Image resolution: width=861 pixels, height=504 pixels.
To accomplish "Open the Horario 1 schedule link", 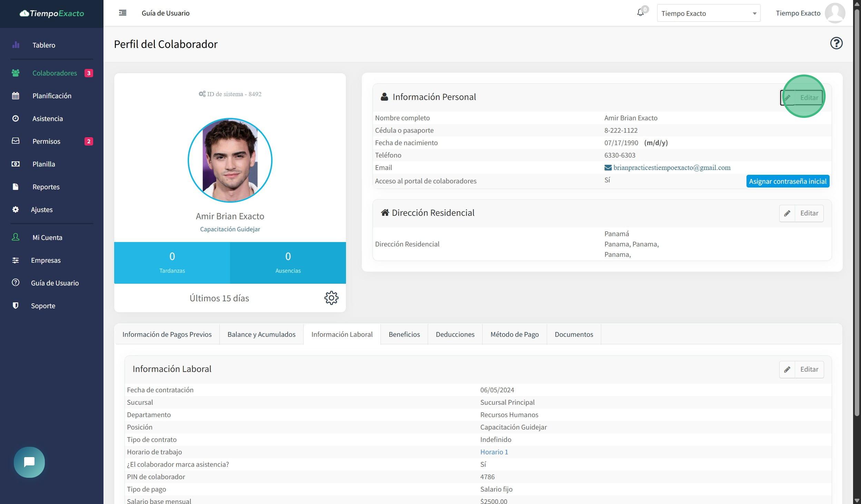I will pos(494,452).
